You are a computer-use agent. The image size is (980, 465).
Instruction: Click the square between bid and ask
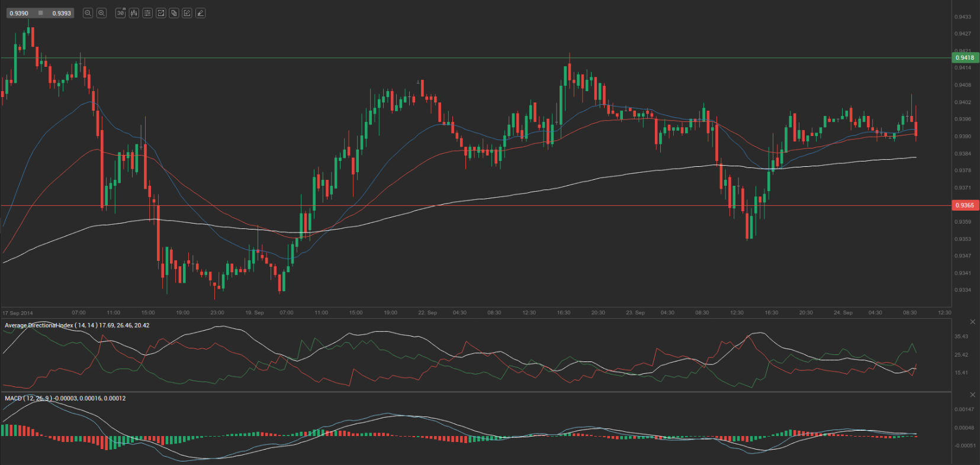pyautogui.click(x=40, y=13)
